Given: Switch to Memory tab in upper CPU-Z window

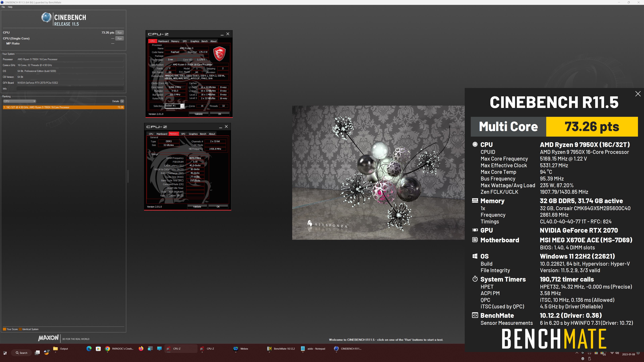Looking at the screenshot, I should [175, 41].
